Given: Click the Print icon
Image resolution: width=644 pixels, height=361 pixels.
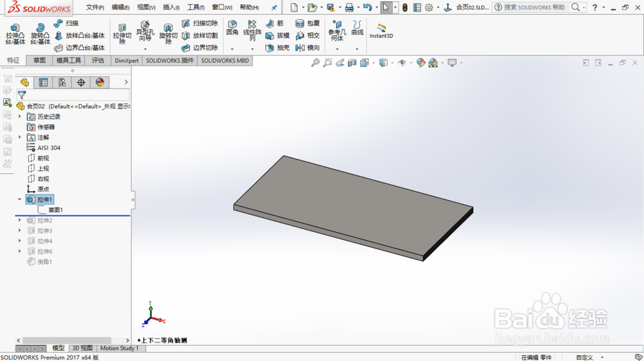Looking at the screenshot, I should [349, 7].
